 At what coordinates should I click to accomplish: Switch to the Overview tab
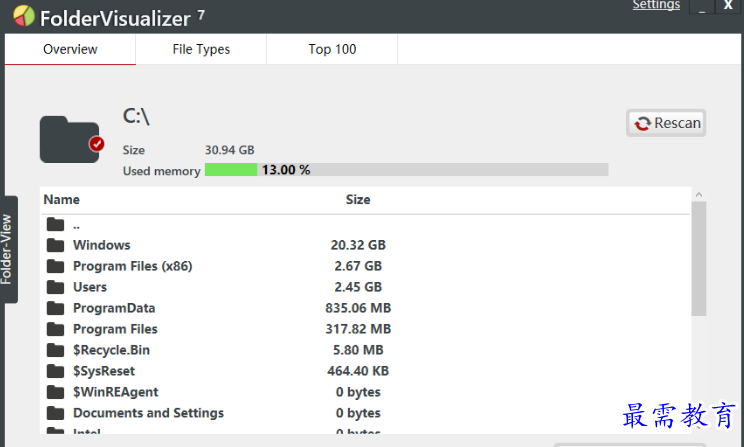coord(70,49)
